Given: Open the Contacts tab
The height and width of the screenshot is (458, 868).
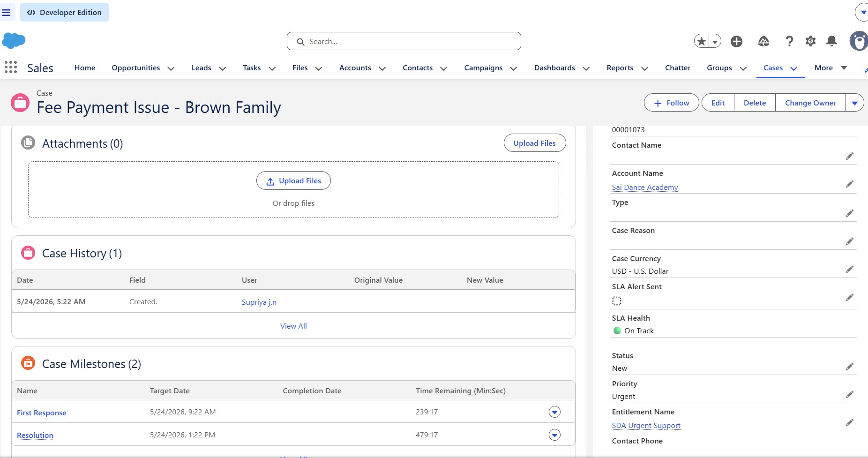Looking at the screenshot, I should click(x=418, y=68).
